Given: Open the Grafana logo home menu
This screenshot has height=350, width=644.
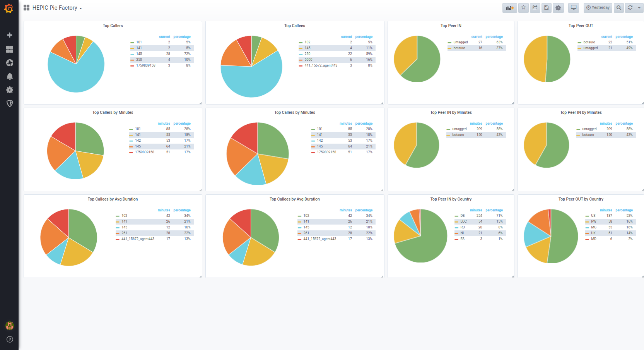Looking at the screenshot, I should coord(9,8).
